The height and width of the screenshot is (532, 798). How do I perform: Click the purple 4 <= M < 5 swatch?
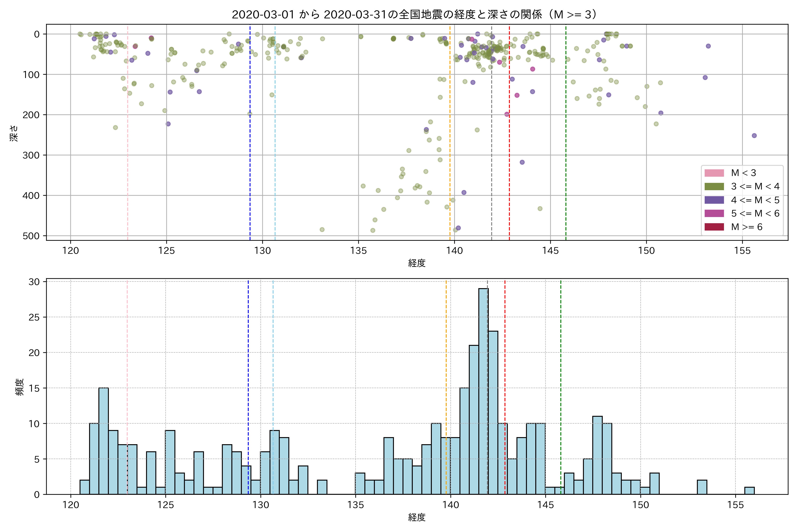click(714, 200)
